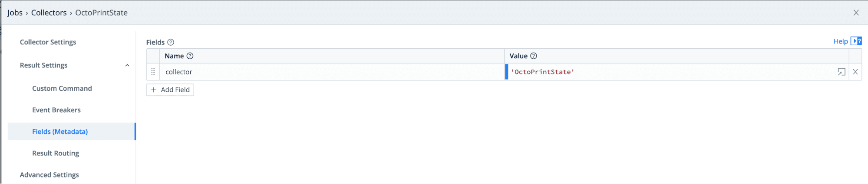Click the 'OctoPrintState' value expression field

669,72
